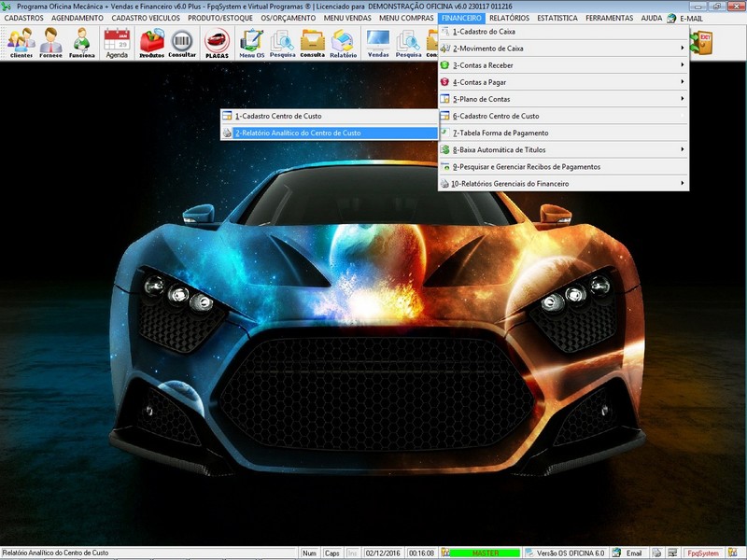Screen dimensions: 747x560
Task: Click the Email globe icon in status bar
Action: [x=617, y=553]
